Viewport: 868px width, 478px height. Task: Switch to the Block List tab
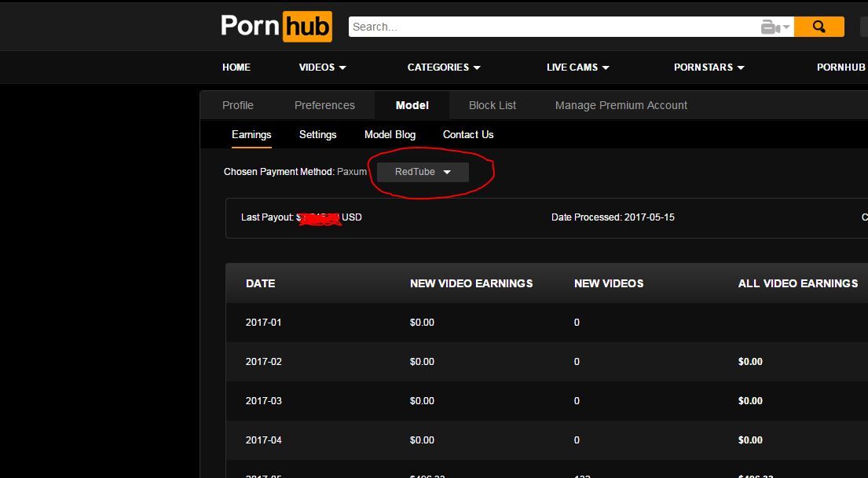493,105
